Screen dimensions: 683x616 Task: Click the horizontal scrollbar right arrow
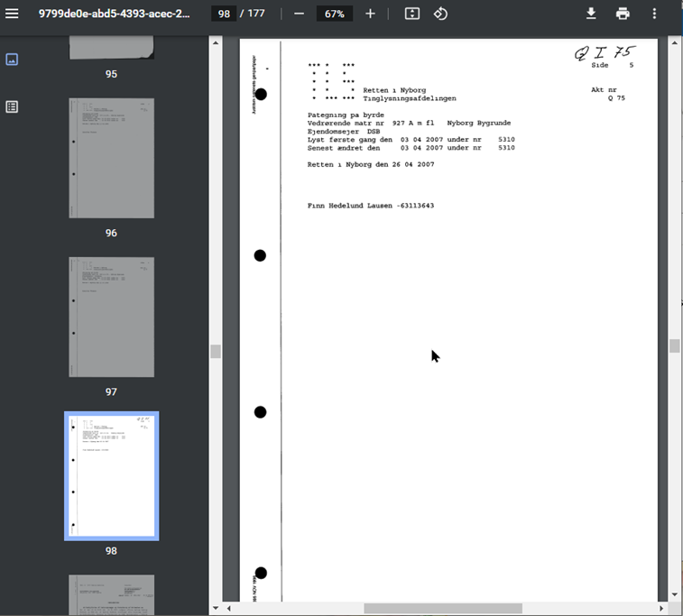(661, 609)
